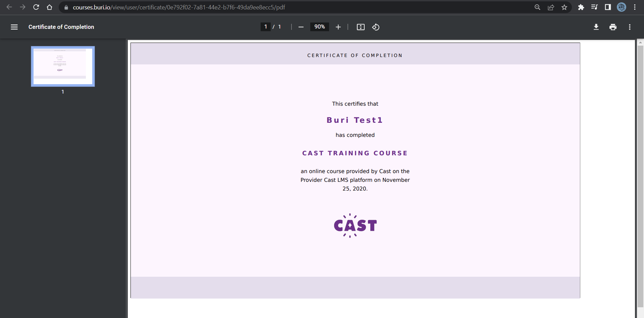Viewport: 644px width, 318px height.
Task: Open Chrome three-dot menu
Action: point(635,7)
